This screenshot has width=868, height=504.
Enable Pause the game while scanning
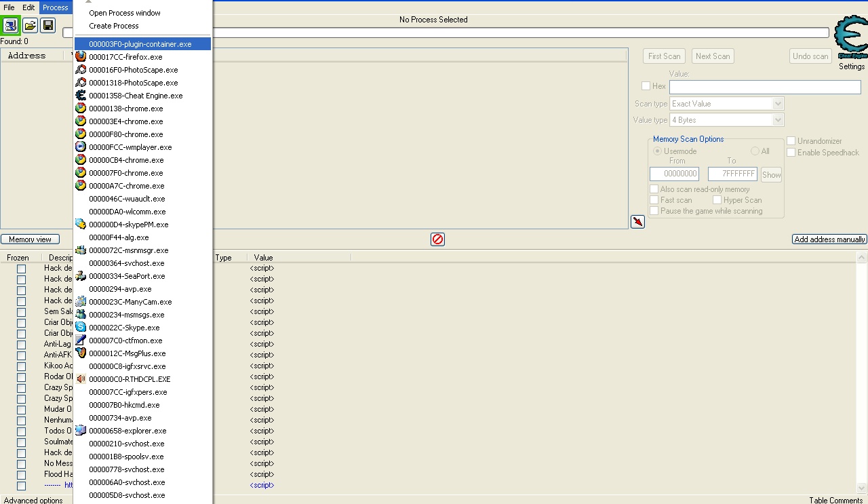point(654,211)
